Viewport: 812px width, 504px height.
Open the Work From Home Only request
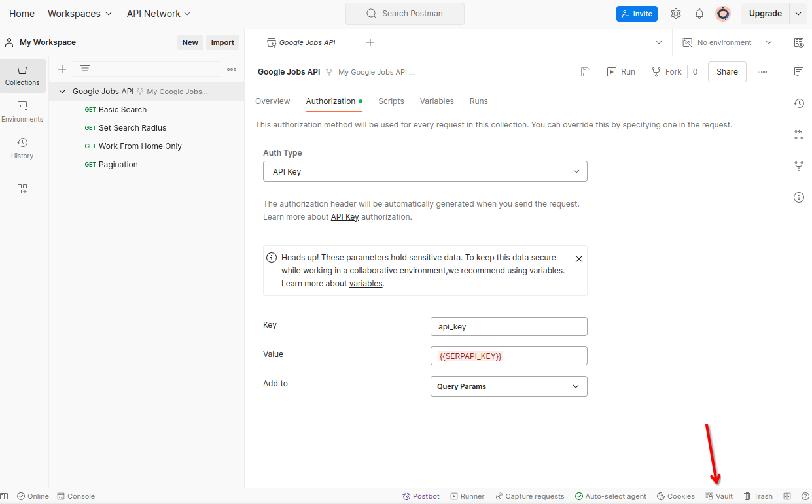click(x=140, y=146)
